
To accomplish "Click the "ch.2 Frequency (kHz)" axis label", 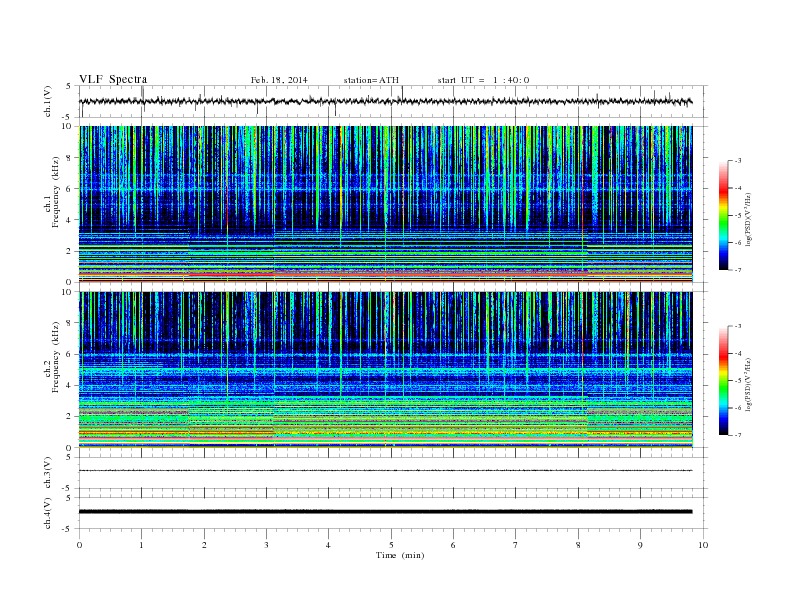I will [x=51, y=358].
